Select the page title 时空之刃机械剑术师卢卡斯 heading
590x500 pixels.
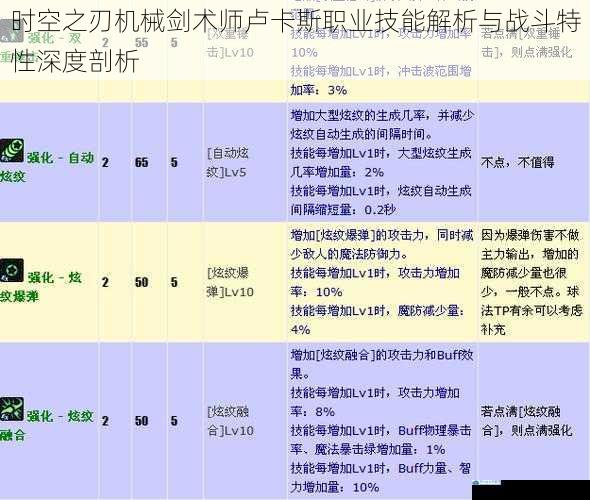tap(297, 41)
